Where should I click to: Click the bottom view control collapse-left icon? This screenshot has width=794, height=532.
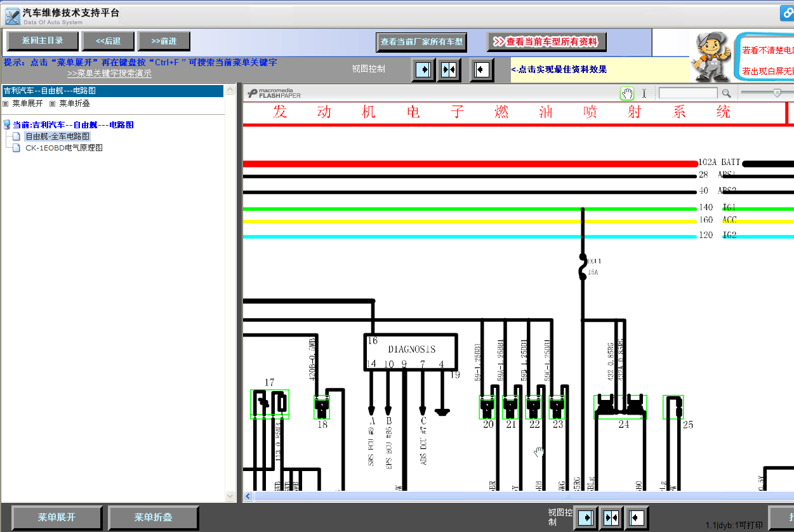(x=637, y=518)
